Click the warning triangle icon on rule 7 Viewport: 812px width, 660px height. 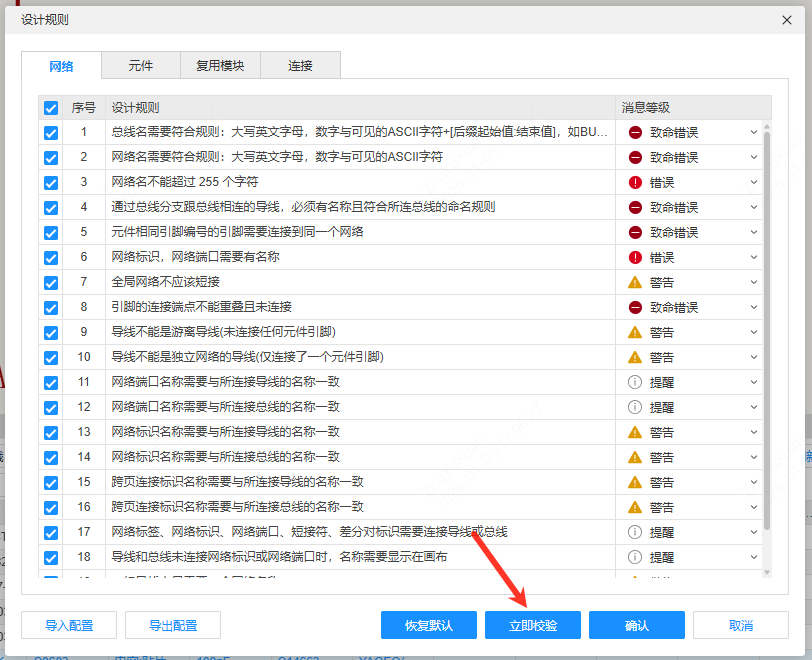[x=636, y=282]
